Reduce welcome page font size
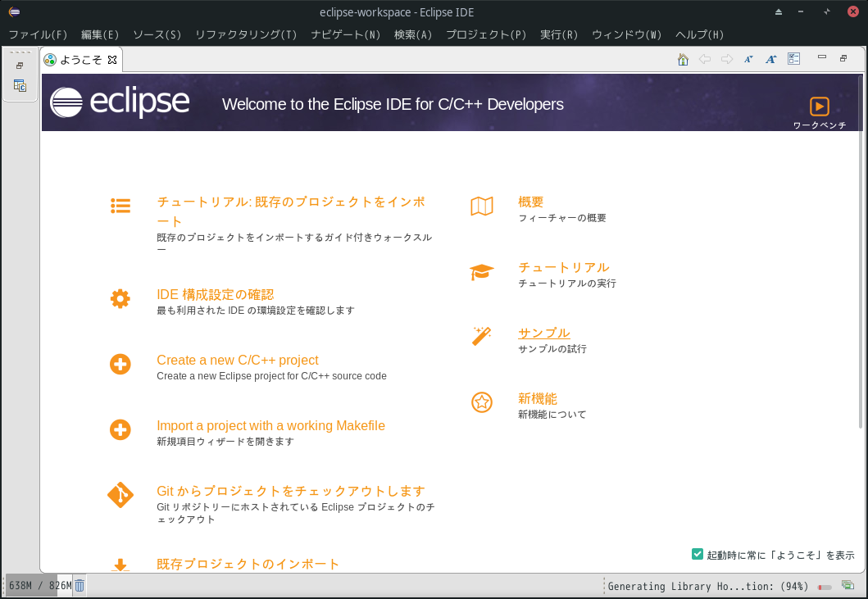This screenshot has height=599, width=868. (748, 59)
